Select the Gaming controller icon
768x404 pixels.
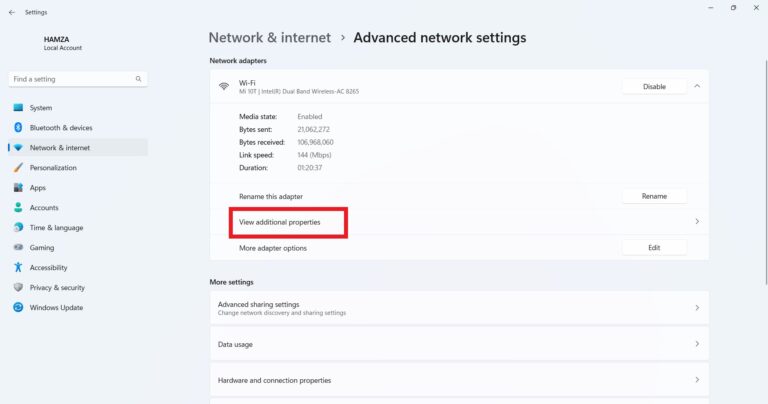tap(18, 248)
